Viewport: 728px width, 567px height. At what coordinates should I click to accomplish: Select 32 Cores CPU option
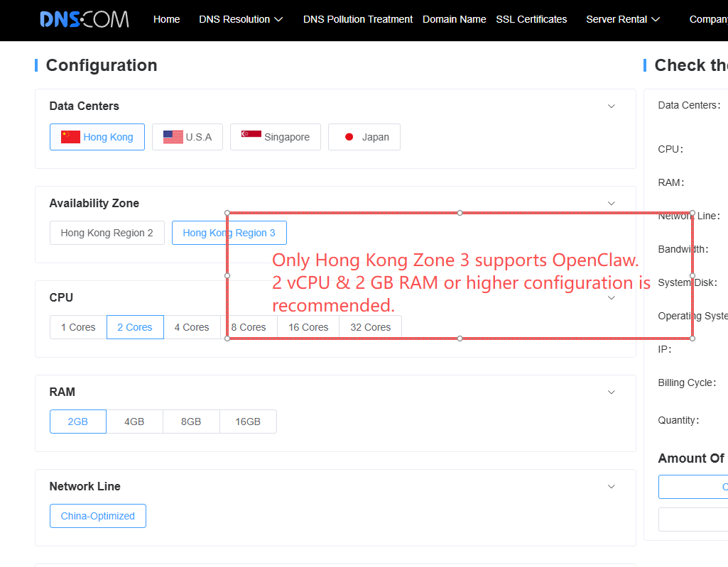(370, 327)
